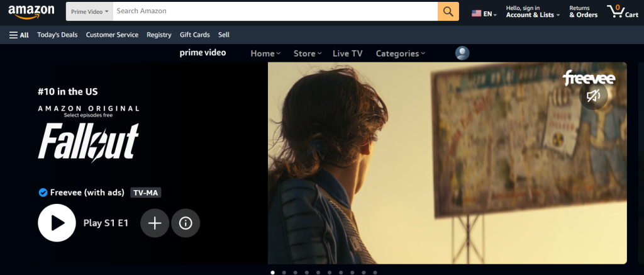
Task: Click the Search Amazon input field
Action: click(x=275, y=11)
